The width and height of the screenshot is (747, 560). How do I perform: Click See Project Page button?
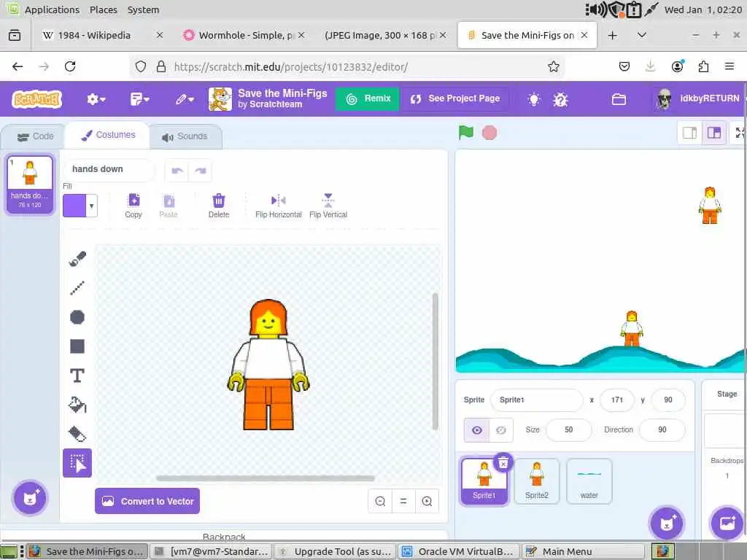click(x=455, y=98)
